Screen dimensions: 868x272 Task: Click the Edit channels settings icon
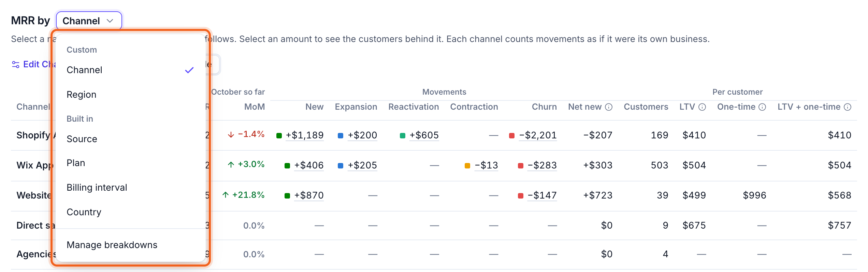pos(16,65)
